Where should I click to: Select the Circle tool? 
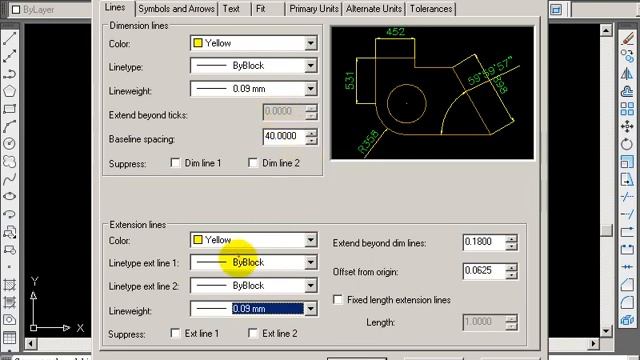click(x=9, y=144)
